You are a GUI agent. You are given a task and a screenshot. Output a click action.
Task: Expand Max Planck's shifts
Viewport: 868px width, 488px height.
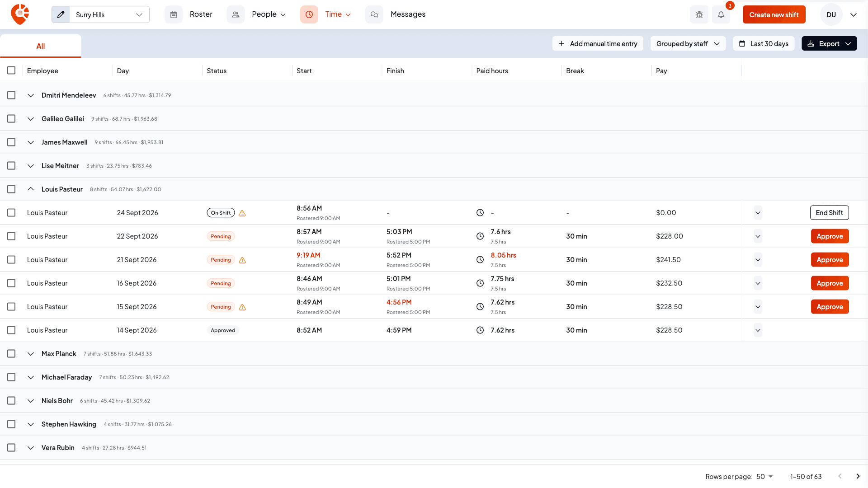pos(31,354)
